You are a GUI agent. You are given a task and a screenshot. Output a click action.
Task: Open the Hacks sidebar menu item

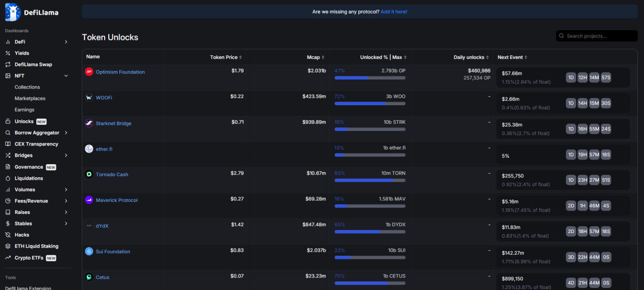point(22,235)
